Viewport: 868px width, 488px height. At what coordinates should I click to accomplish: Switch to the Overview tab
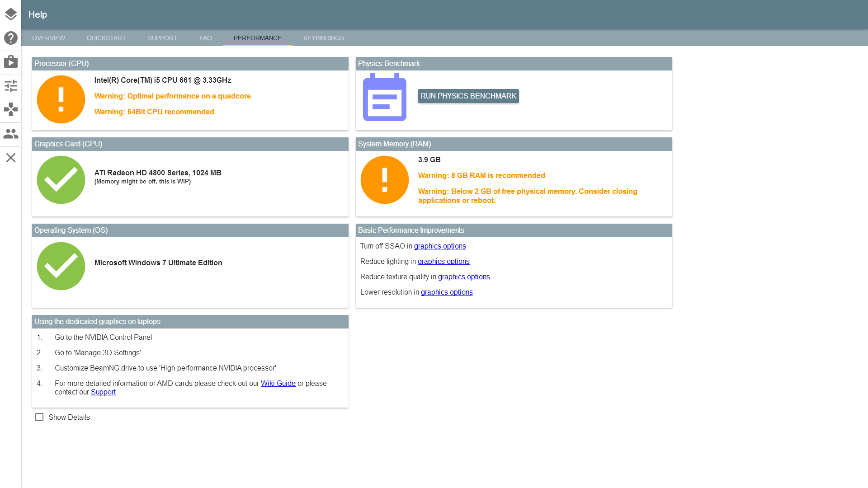(x=48, y=38)
